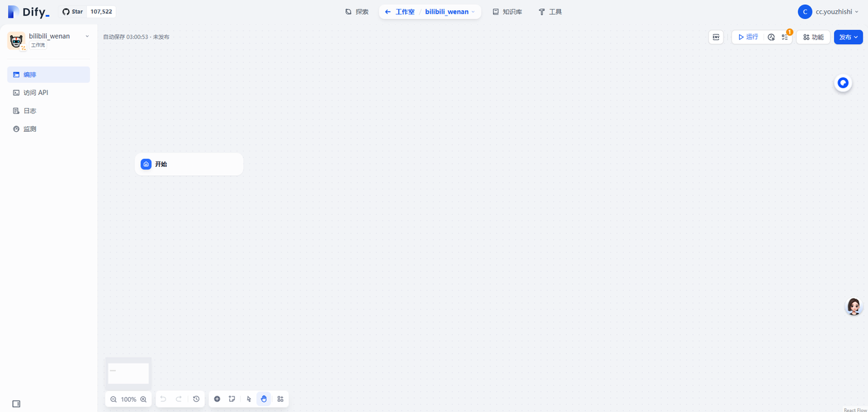The image size is (868, 412).
Task: Toggle the left sidebar collapse icon
Action: pyautogui.click(x=16, y=404)
